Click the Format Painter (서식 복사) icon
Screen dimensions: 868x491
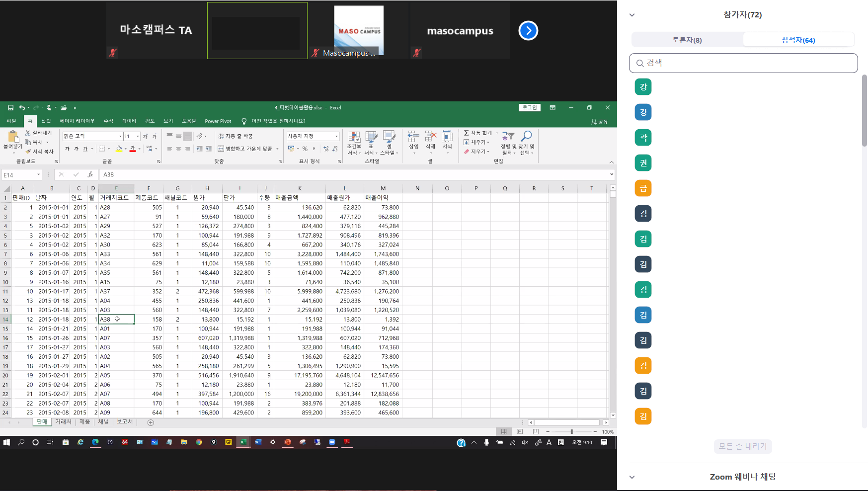point(29,152)
